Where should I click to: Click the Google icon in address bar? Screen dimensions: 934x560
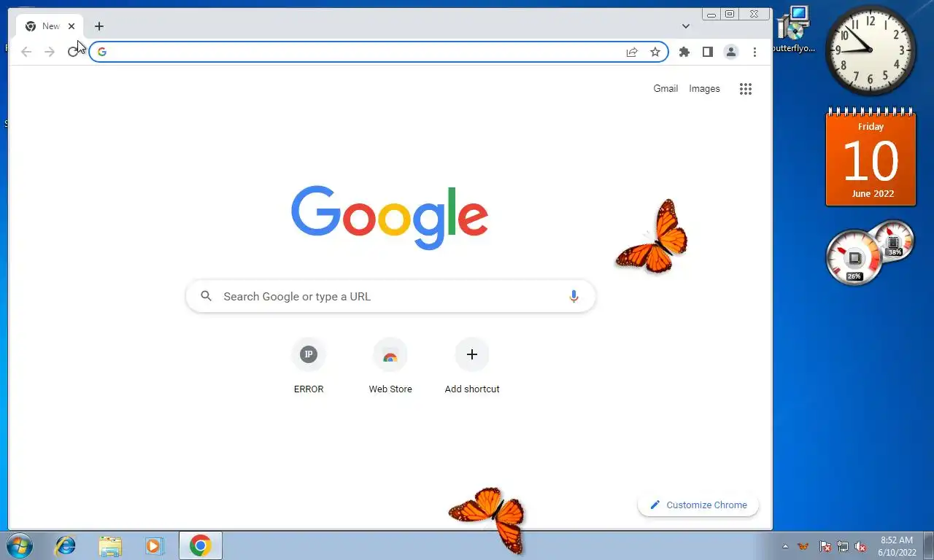click(x=102, y=52)
